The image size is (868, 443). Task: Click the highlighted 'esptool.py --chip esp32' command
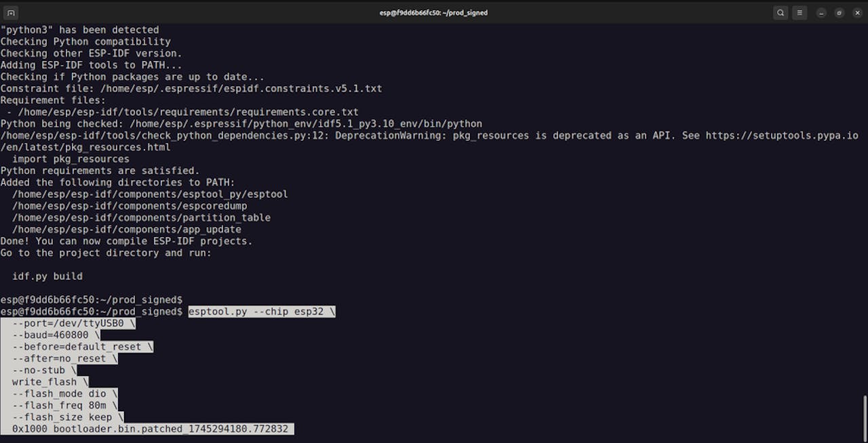[261, 312]
